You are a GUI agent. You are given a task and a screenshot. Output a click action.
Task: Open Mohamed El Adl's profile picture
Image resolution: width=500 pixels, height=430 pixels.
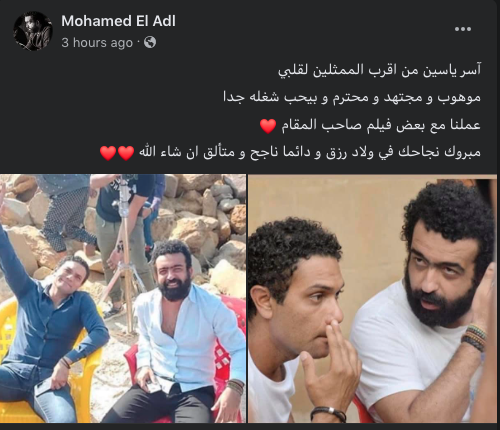[x=33, y=31]
